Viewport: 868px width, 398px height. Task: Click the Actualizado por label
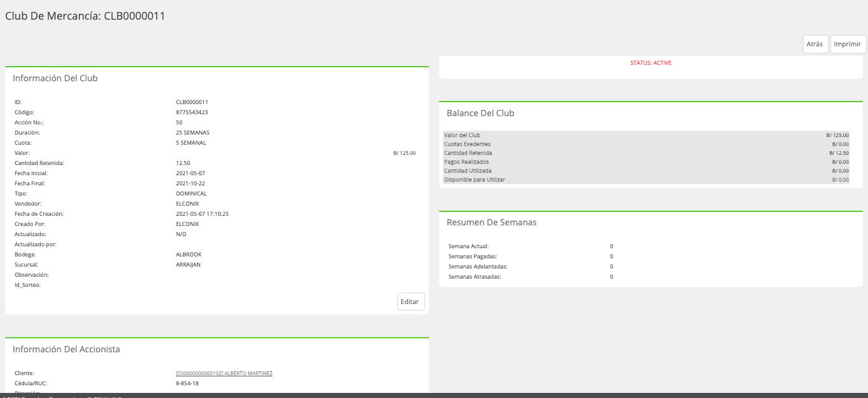click(x=36, y=244)
